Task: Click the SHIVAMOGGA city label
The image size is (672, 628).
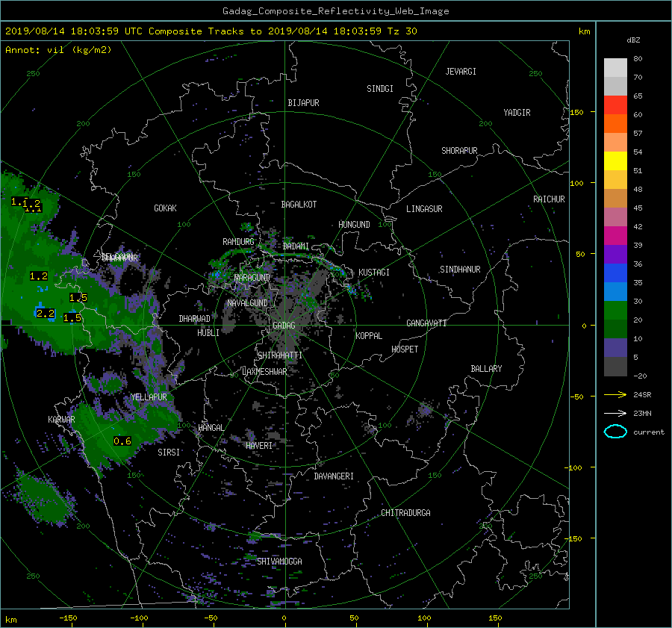Action: pos(279,561)
